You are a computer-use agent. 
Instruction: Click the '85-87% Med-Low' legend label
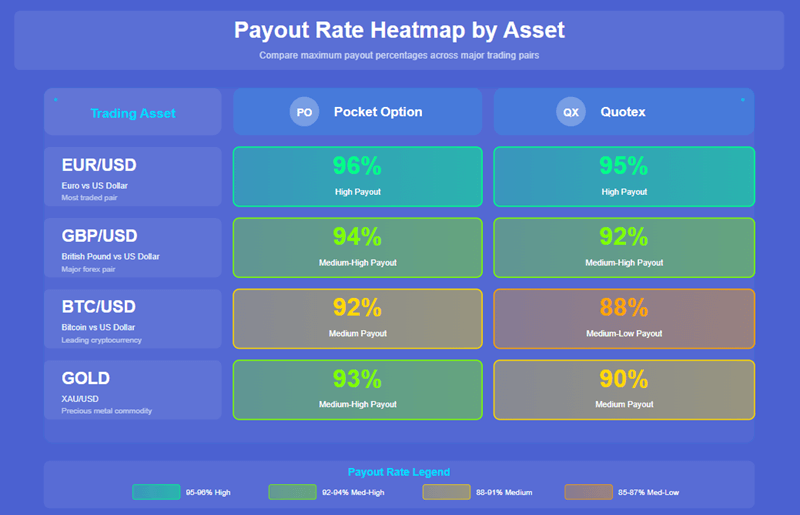648,493
